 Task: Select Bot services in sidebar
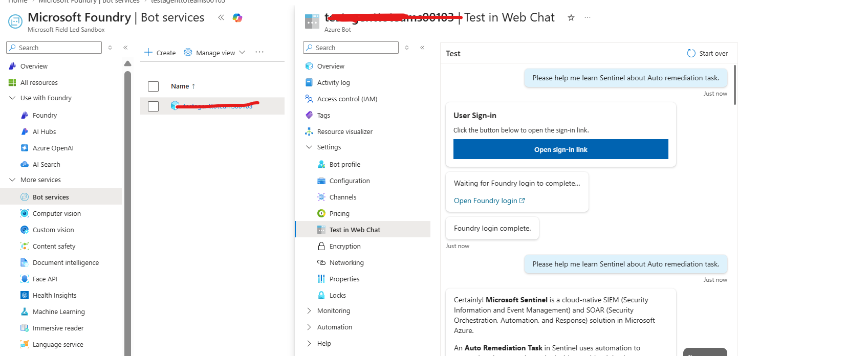pyautogui.click(x=51, y=197)
